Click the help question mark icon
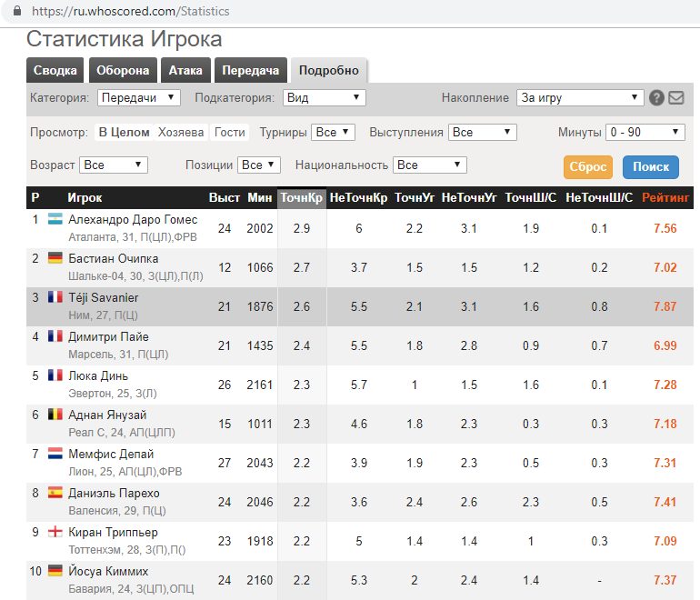Screen dimensions: 700x600 (x=657, y=98)
